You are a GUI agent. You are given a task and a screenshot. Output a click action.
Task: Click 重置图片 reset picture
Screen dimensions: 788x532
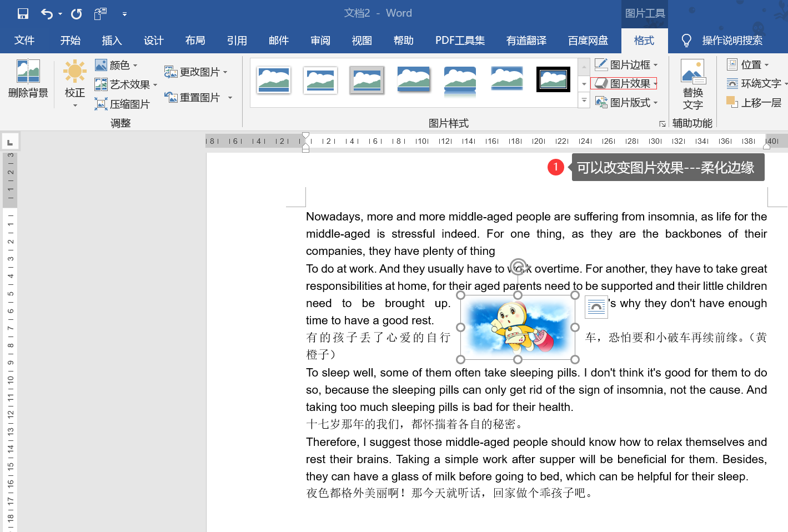193,97
